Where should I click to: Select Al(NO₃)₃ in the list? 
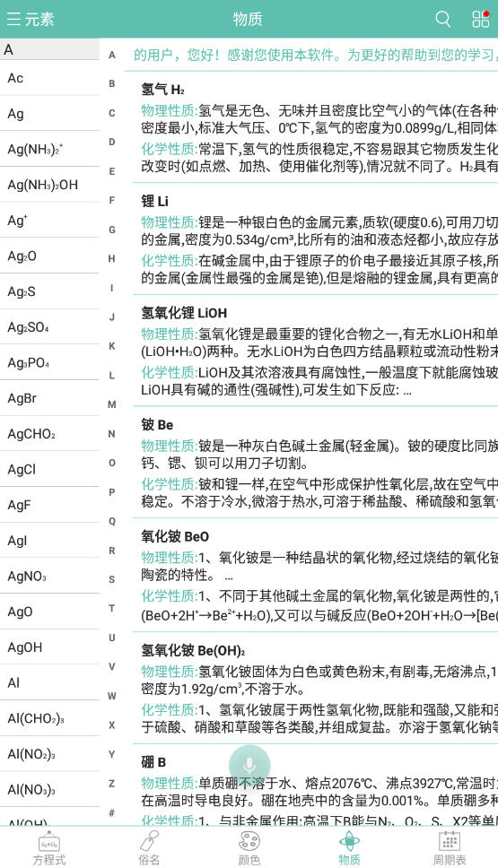(50, 789)
